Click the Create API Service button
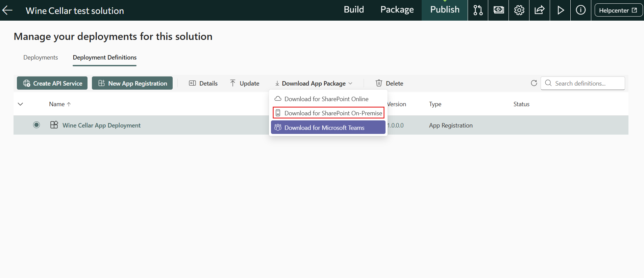This screenshot has width=644, height=278. coord(52,83)
